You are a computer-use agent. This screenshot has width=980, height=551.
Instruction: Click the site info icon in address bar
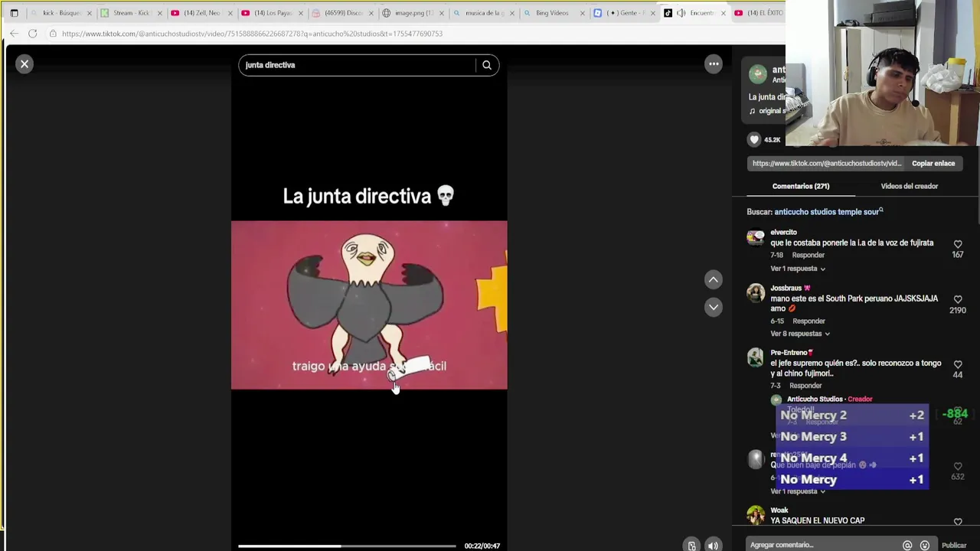pos(52,34)
